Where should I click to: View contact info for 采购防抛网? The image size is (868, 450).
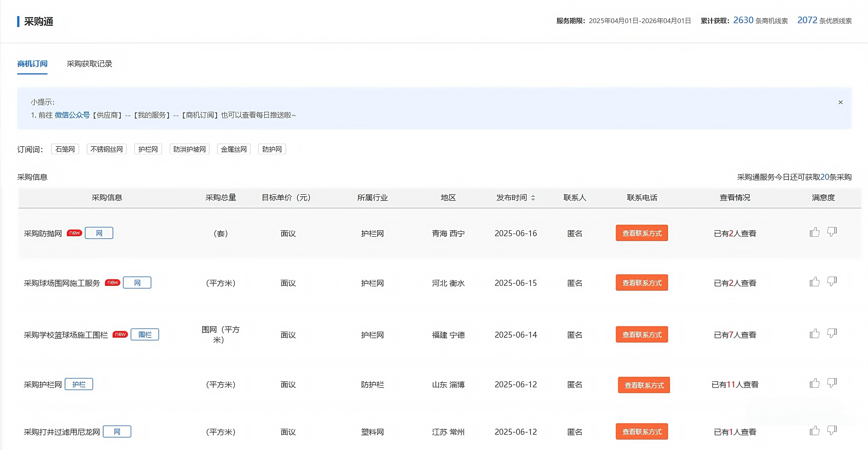point(642,233)
